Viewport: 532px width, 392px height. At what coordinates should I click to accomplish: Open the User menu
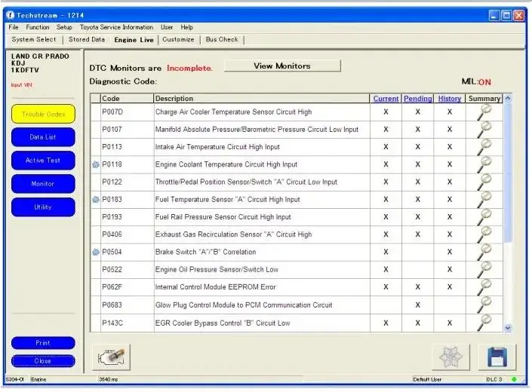click(167, 27)
